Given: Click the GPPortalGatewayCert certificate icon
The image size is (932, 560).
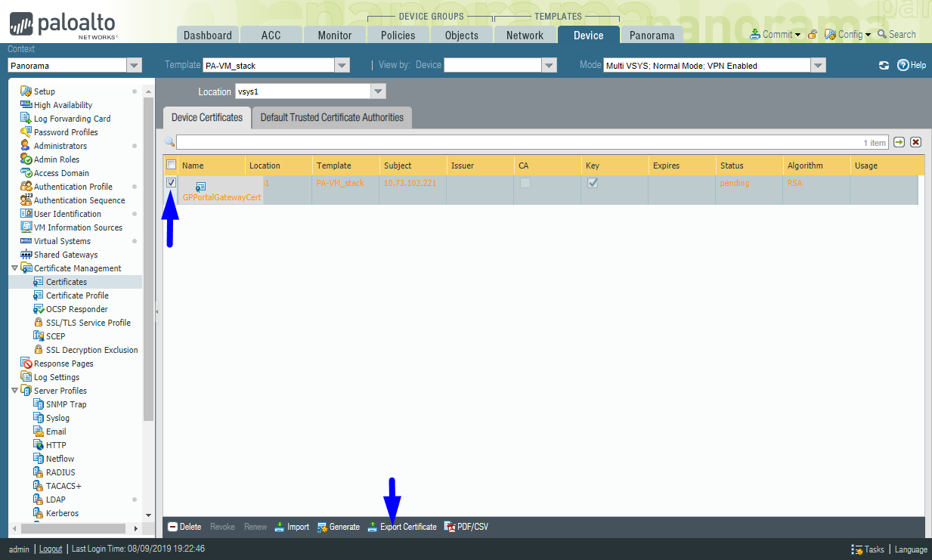Looking at the screenshot, I should 201,187.
